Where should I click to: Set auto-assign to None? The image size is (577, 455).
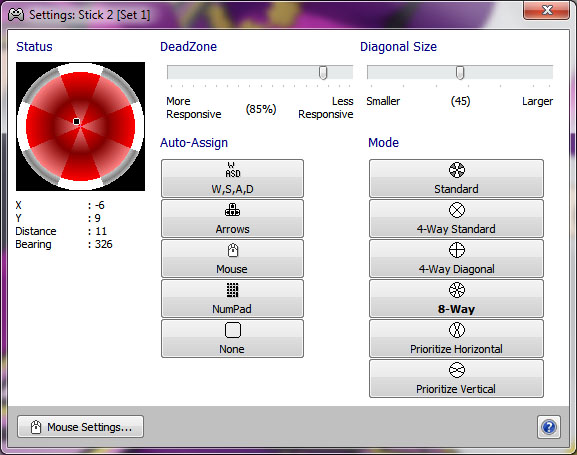(232, 339)
